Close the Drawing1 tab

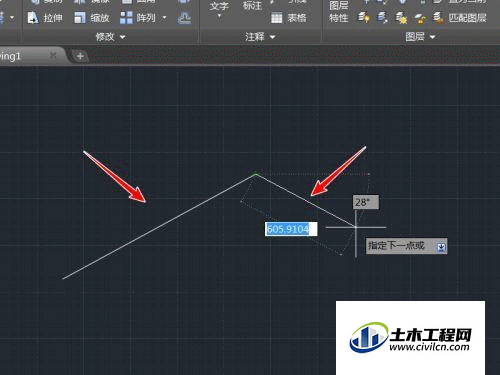[53, 56]
